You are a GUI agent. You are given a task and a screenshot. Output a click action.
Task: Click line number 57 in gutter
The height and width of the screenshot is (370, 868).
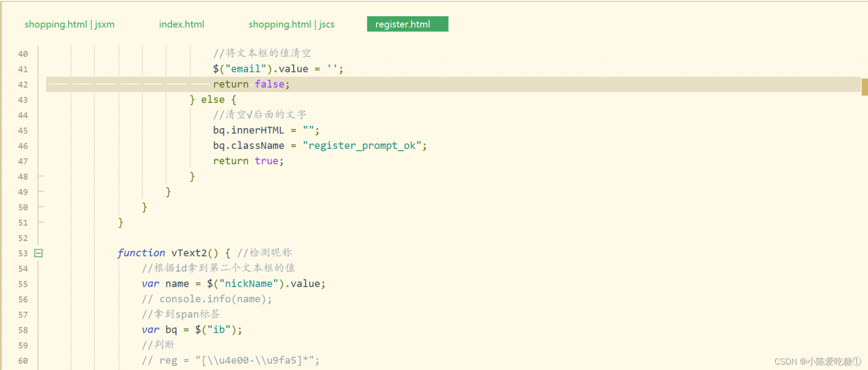[x=23, y=315]
